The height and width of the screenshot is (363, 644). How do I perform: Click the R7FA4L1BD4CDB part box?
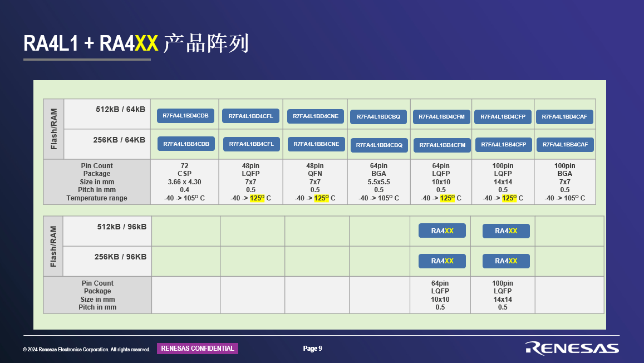(186, 116)
